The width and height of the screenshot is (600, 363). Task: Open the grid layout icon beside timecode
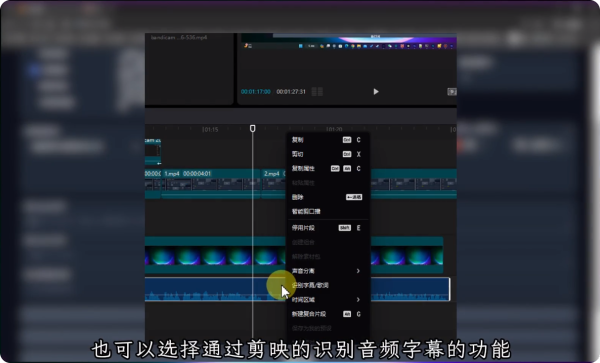317,92
